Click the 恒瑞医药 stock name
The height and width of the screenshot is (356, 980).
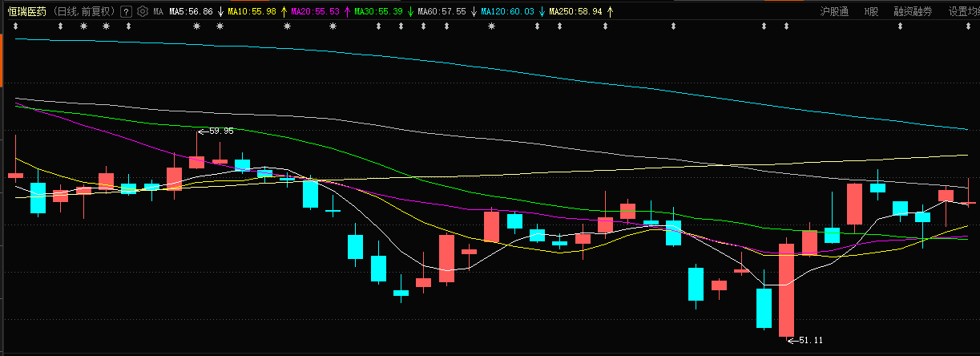coord(27,11)
